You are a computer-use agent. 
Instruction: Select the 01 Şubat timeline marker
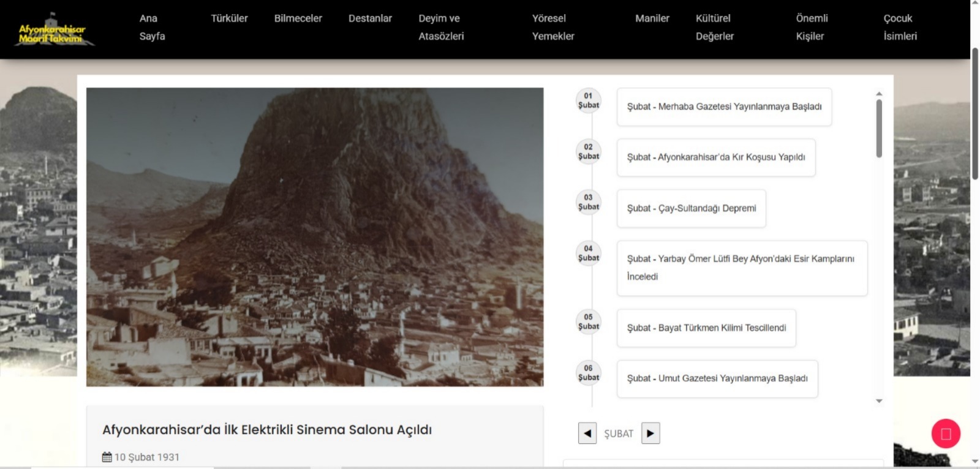588,101
